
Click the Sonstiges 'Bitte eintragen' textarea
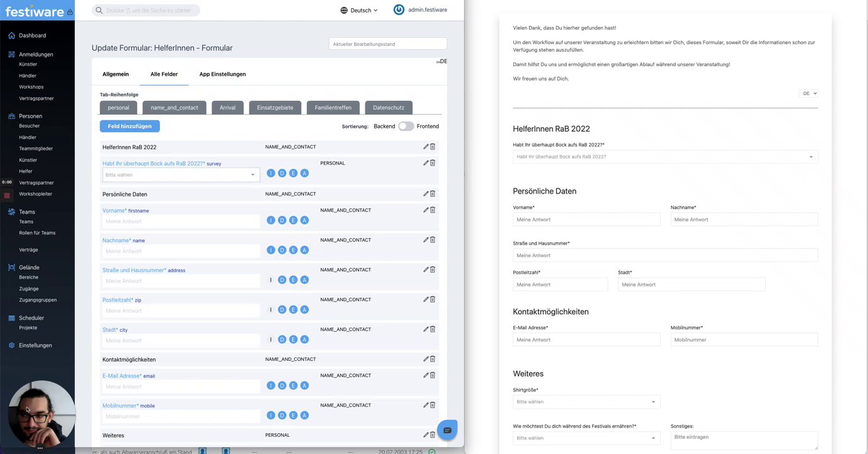click(x=744, y=440)
